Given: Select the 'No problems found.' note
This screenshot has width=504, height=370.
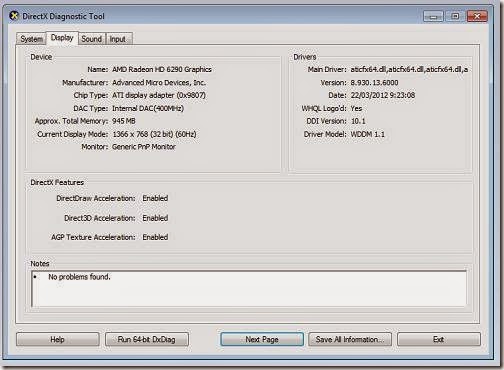Looking at the screenshot, I should (x=79, y=277).
